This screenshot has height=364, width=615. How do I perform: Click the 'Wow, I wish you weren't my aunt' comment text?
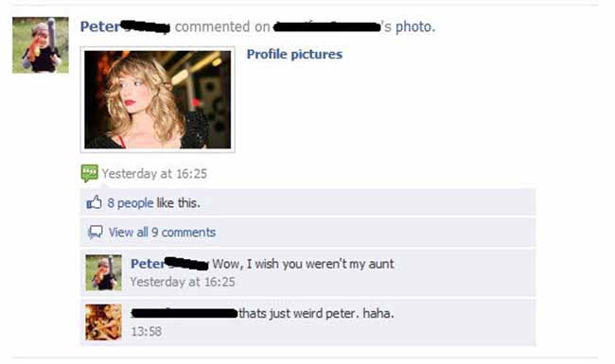coord(303,264)
